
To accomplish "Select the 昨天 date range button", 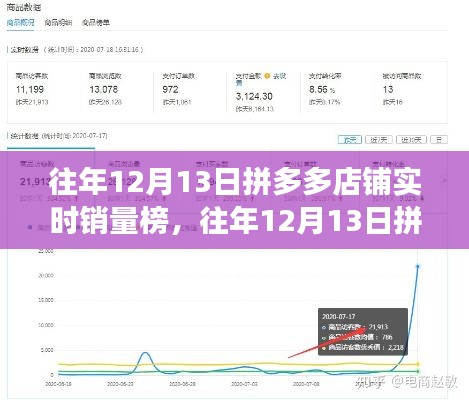I will (350, 140).
